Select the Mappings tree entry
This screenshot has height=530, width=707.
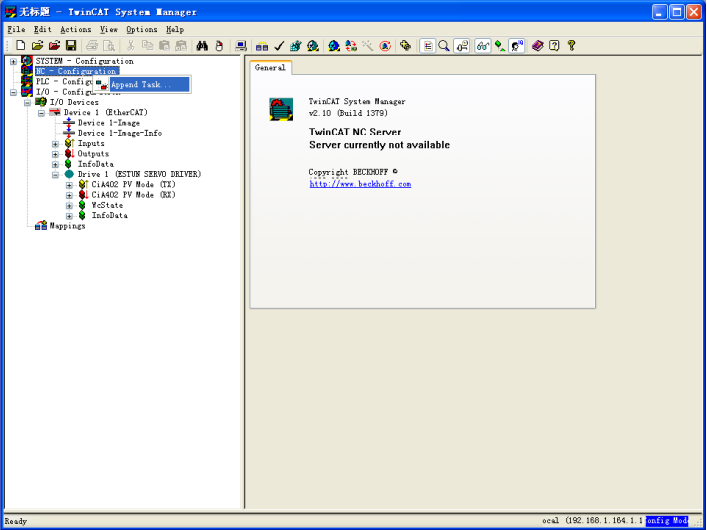(x=67, y=226)
